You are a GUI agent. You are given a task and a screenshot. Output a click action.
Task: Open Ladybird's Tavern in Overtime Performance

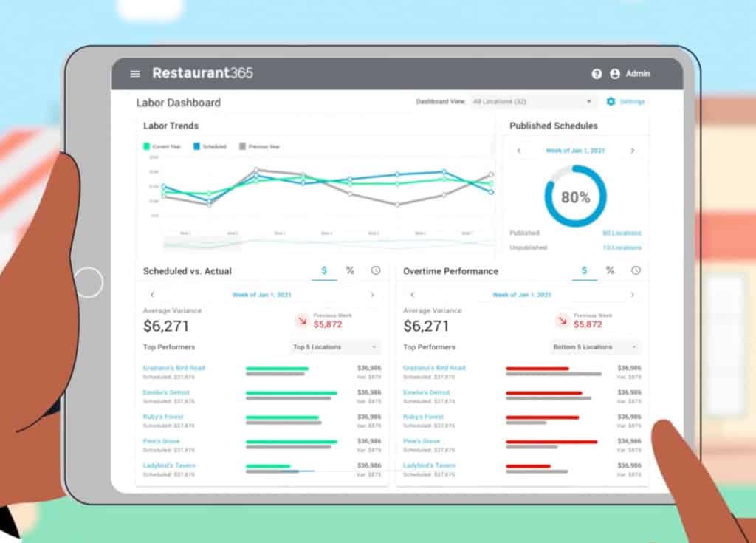pyautogui.click(x=429, y=465)
